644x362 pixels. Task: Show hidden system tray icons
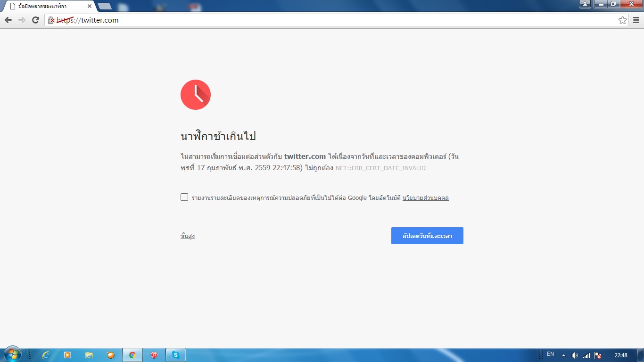(563, 355)
